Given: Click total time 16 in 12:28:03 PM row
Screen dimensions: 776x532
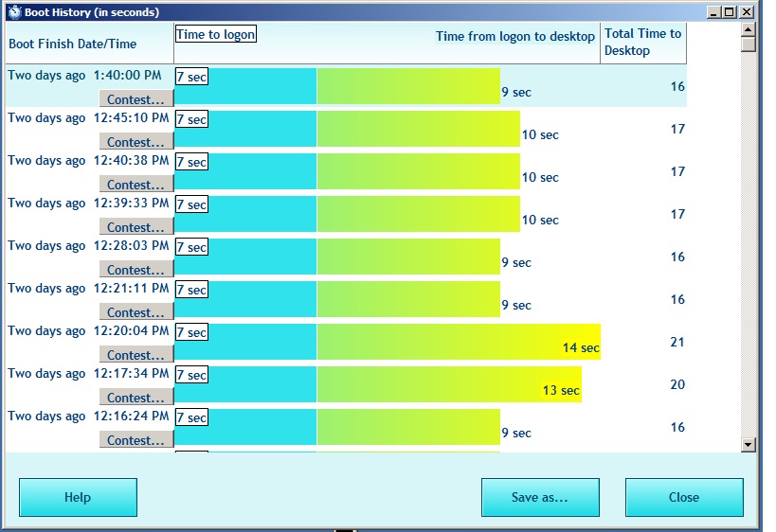Looking at the screenshot, I should pos(677,257).
